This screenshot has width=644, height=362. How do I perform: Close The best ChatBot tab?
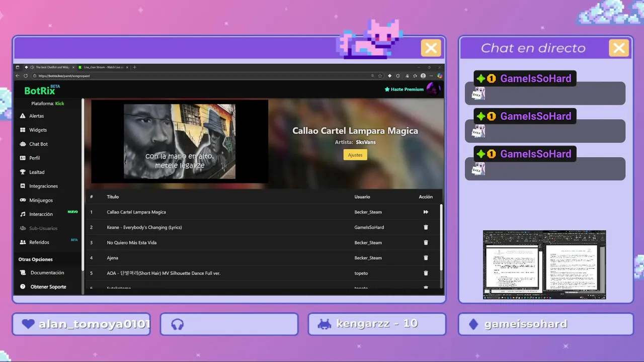73,67
